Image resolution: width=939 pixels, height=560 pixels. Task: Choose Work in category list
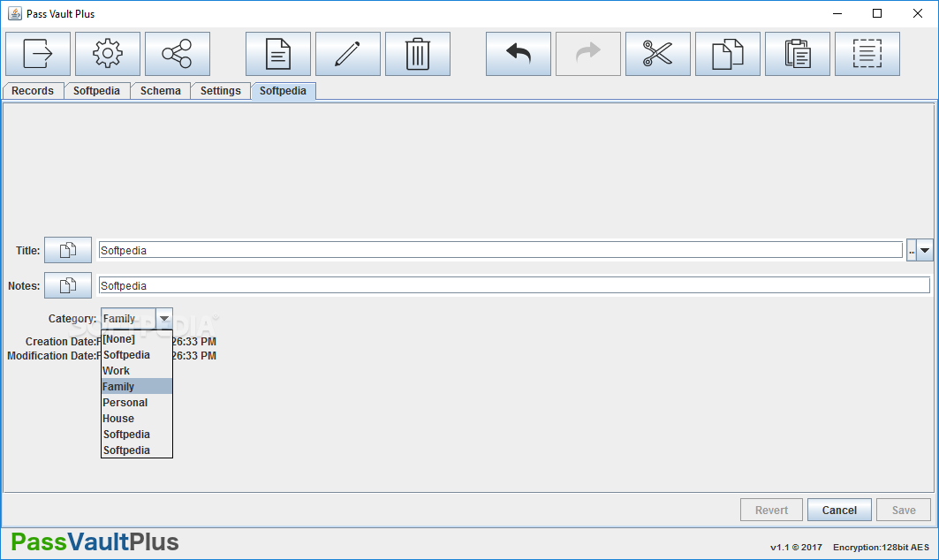(137, 371)
